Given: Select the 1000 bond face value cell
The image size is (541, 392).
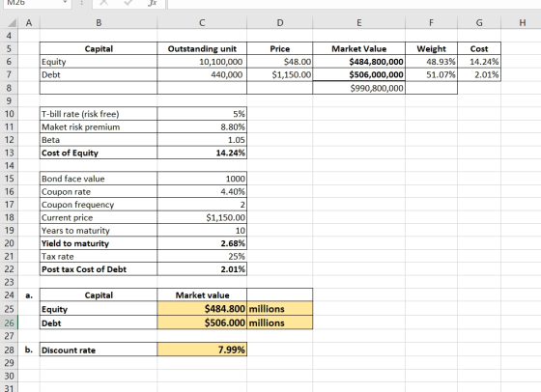Looking at the screenshot, I should pos(202,179).
